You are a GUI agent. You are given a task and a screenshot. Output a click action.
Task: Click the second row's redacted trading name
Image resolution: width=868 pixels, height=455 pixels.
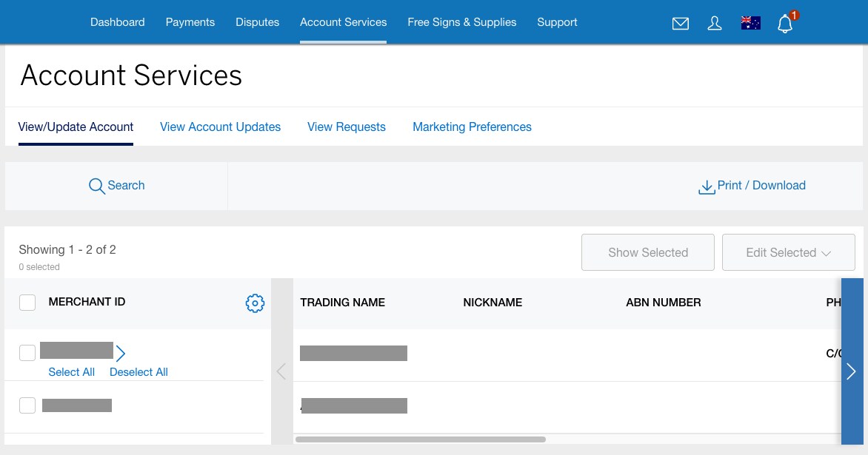coord(354,405)
